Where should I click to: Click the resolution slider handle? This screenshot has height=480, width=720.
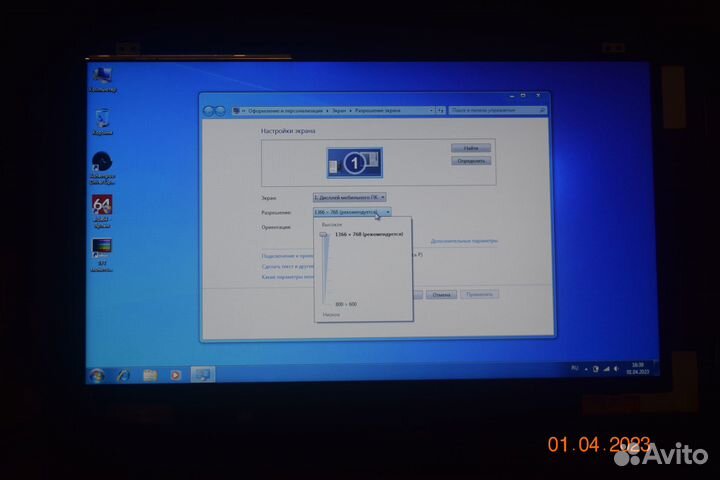[x=324, y=234]
